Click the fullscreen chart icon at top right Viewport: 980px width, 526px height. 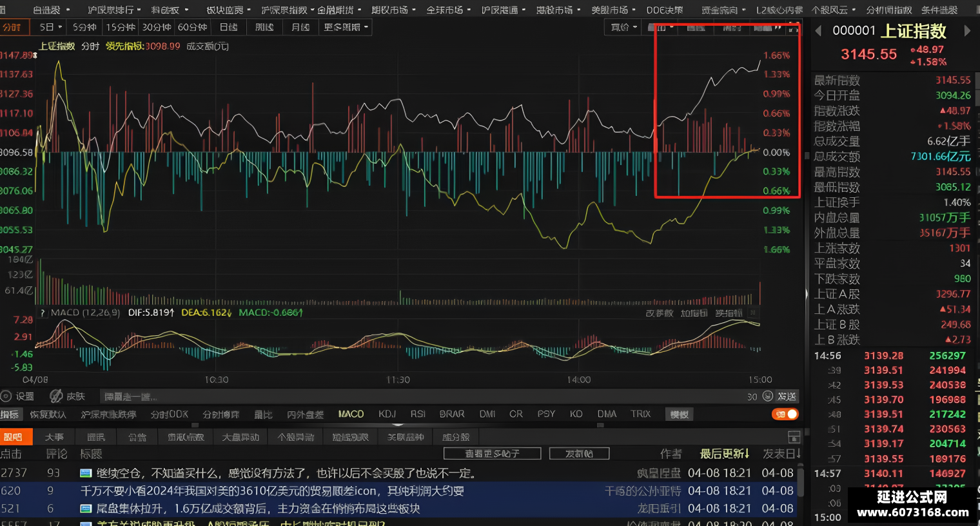793,28
